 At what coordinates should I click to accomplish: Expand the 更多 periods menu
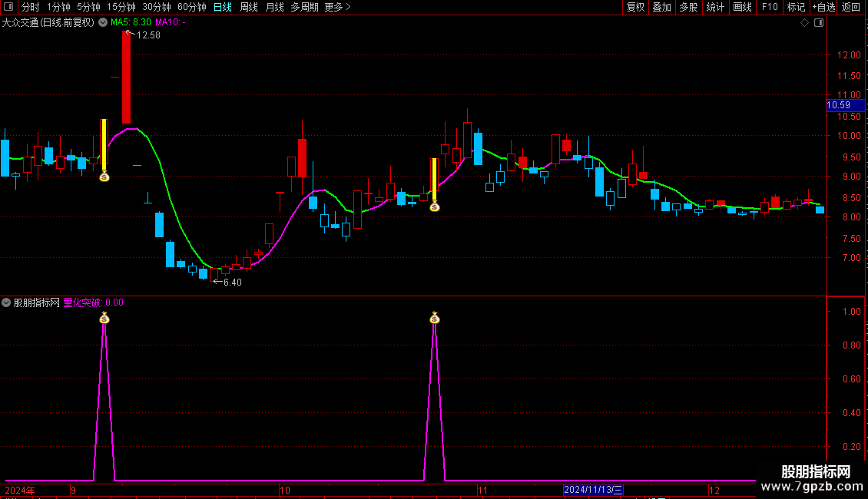click(x=338, y=7)
